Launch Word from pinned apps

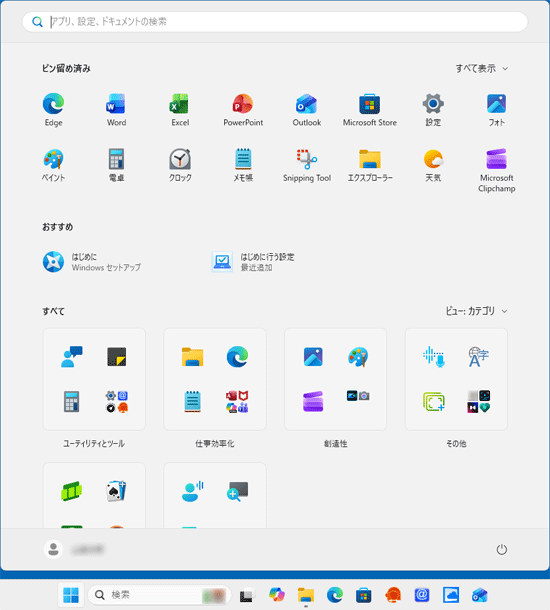click(x=116, y=110)
